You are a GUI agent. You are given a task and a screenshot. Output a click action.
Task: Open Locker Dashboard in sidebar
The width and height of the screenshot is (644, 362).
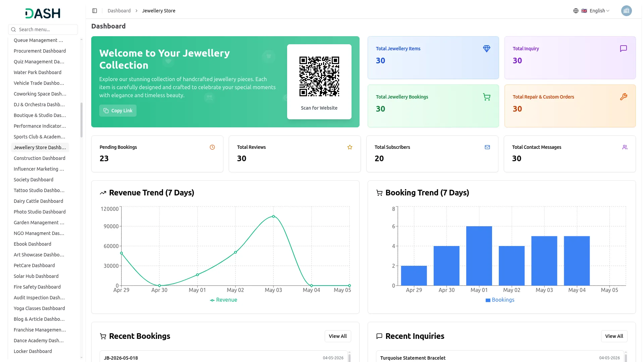click(x=40, y=351)
